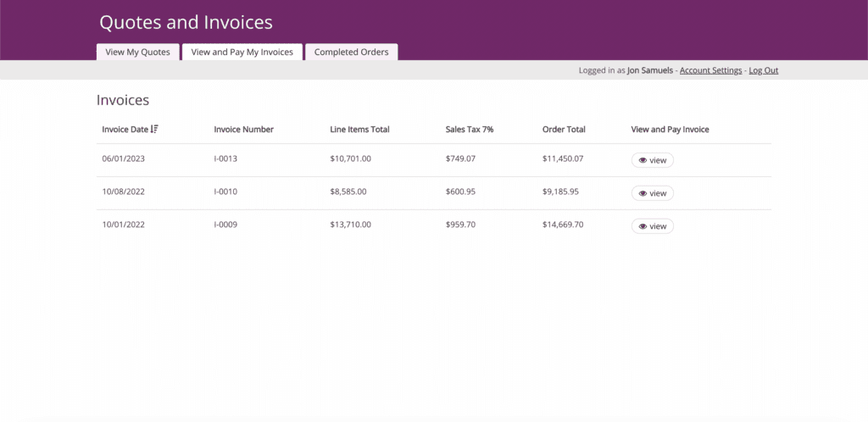Click the Log Out link
This screenshot has width=868, height=422.
pyautogui.click(x=763, y=70)
